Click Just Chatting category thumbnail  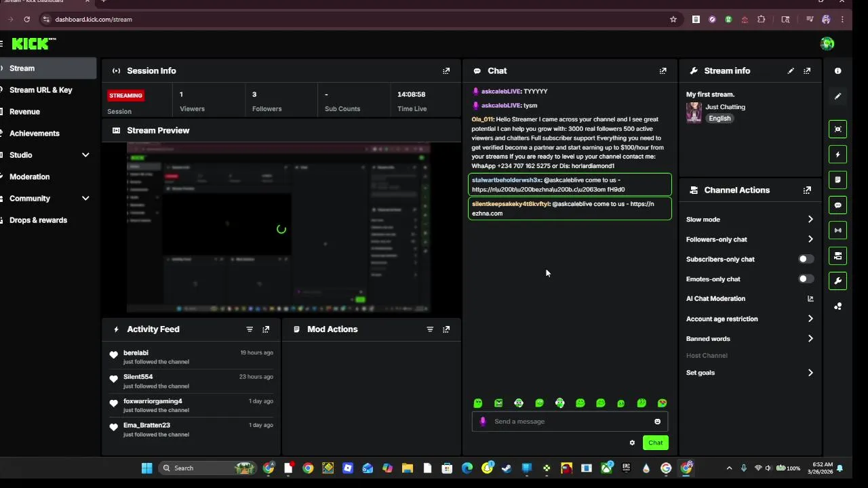click(694, 113)
